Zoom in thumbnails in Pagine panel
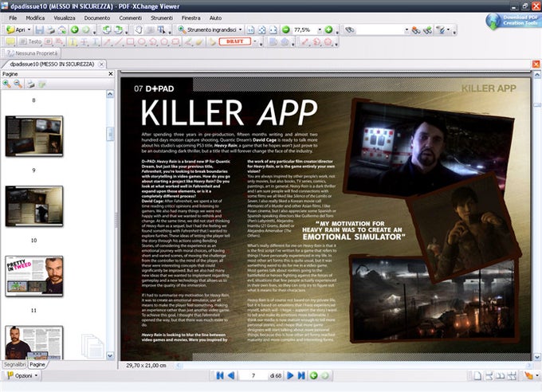Viewport: 542px width, 392px height. pos(6,84)
